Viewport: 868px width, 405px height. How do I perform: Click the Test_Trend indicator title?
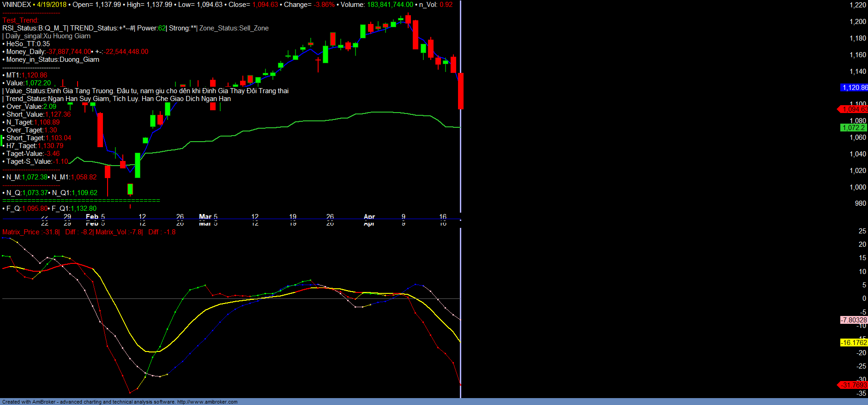coord(20,20)
